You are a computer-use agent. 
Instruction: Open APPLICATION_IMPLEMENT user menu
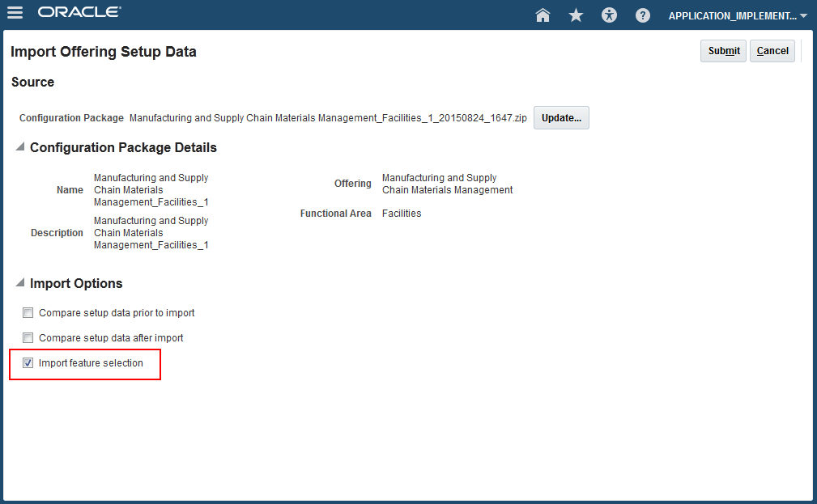[x=738, y=15]
